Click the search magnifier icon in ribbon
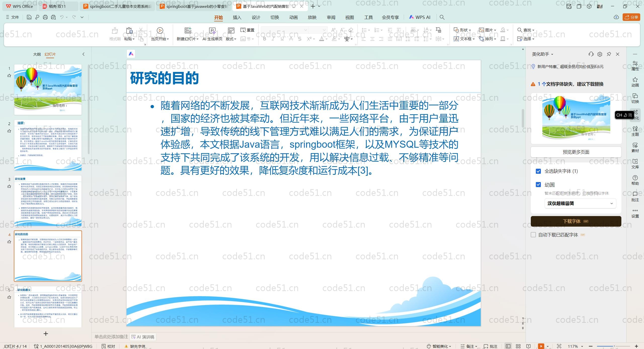Image resolution: width=644 pixels, height=349 pixels. pos(442,17)
